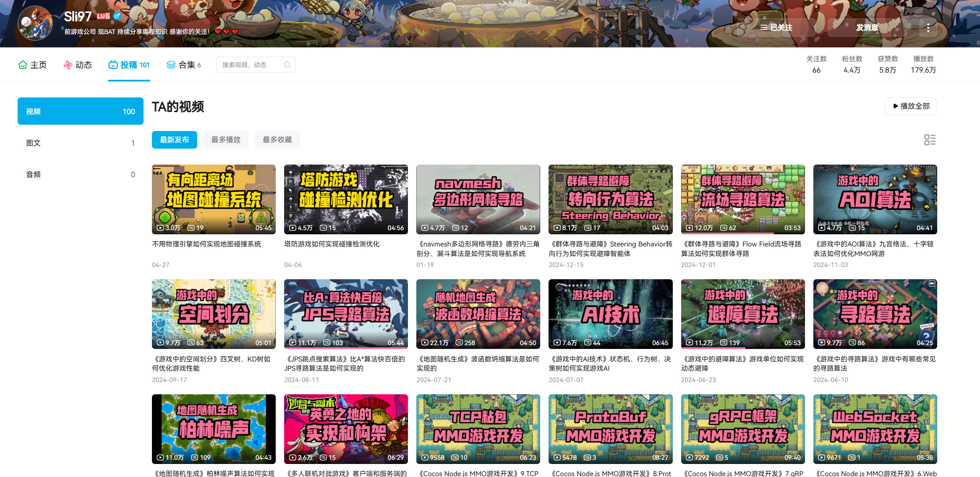Open the 合集 collections tab
The image size is (980, 477).
pyautogui.click(x=184, y=65)
